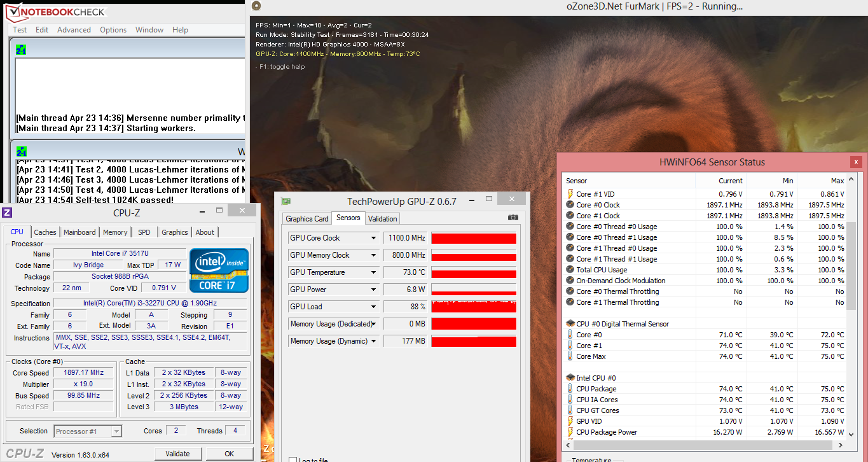868x462 pixels.
Task: Switch to the Mainboard tab in CPU-Z
Action: (x=79, y=232)
